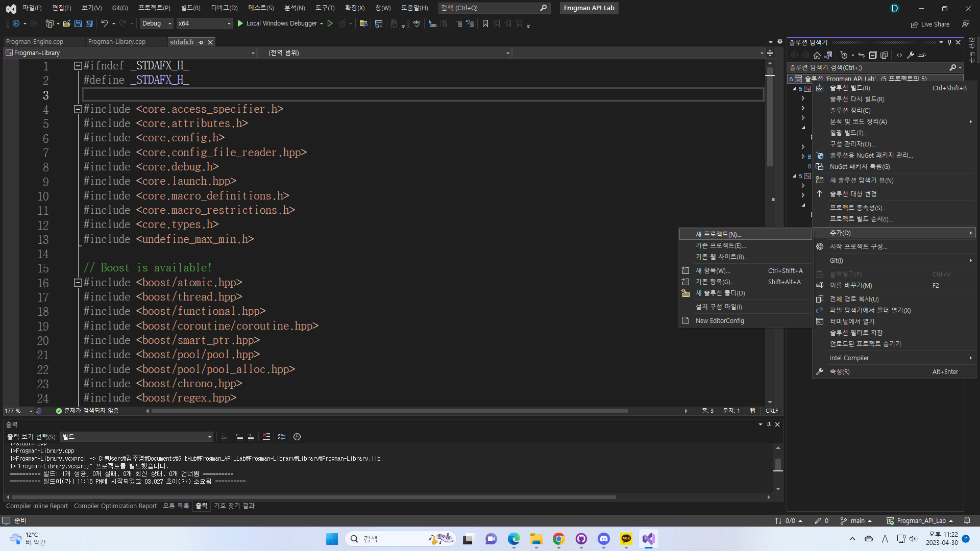Image resolution: width=980 pixels, height=551 pixels.
Task: Click 솔루션 빌드(B) in the context menu
Action: point(894,88)
